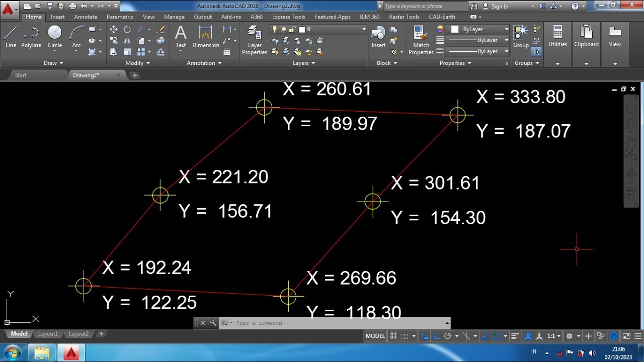Image resolution: width=644 pixels, height=362 pixels.
Task: Activate the Rotate tool
Action: pyautogui.click(x=127, y=29)
